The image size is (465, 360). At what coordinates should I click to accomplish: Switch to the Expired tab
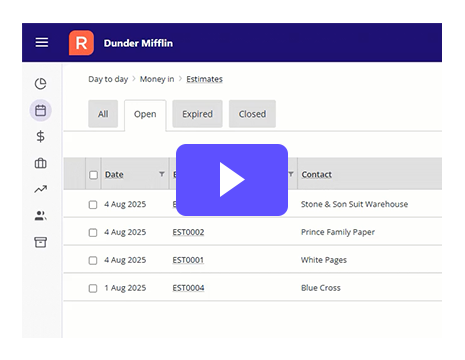click(x=197, y=114)
